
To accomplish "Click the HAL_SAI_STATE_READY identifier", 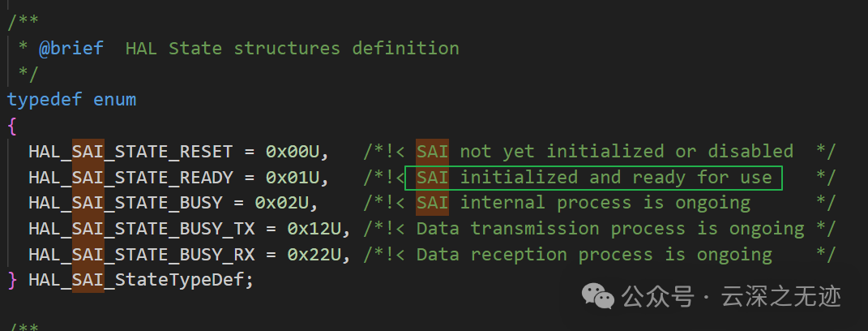I will point(130,178).
